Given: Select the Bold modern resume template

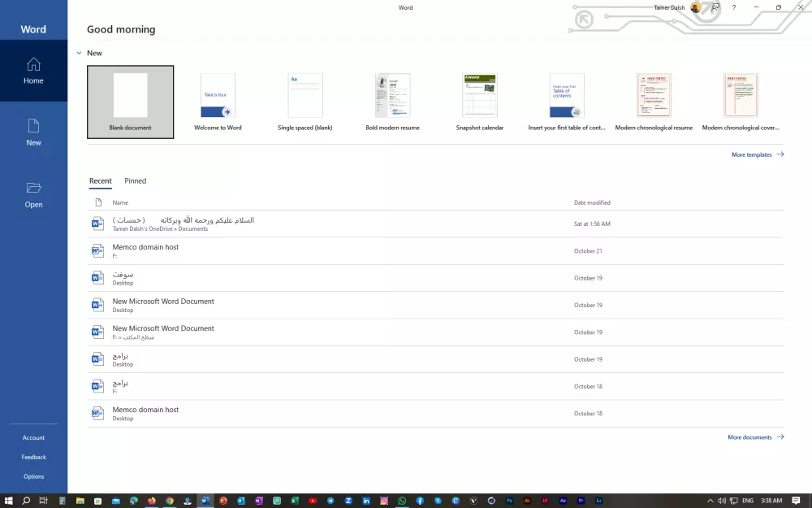Looking at the screenshot, I should pyautogui.click(x=392, y=102).
